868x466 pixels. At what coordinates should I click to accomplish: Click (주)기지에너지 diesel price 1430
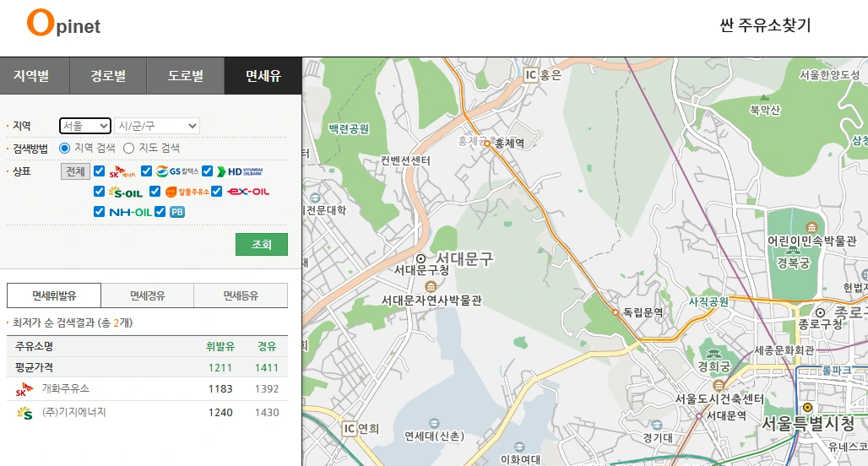267,413
